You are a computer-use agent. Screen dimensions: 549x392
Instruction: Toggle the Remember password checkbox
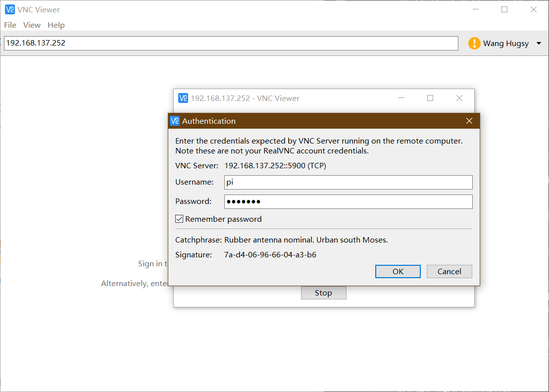pos(179,219)
